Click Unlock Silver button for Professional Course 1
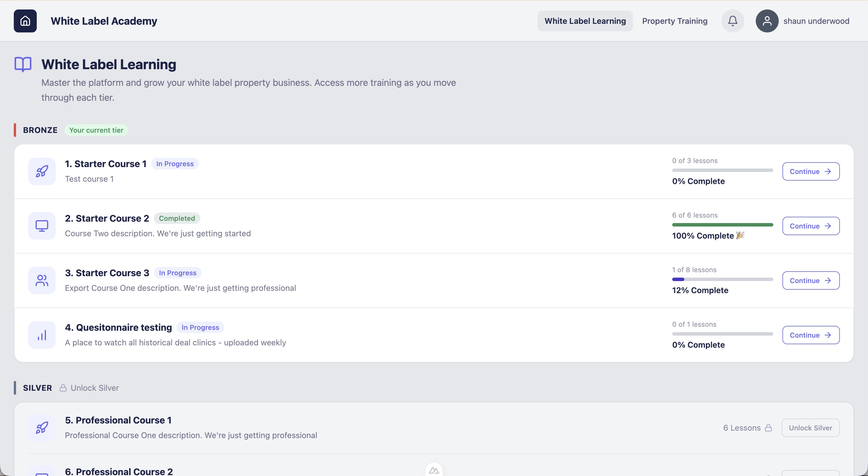 (810, 428)
